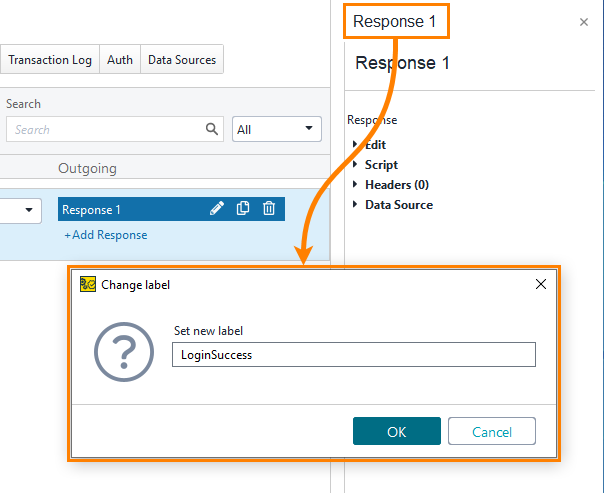Click the Outgoing column header
The height and width of the screenshot is (493, 604).
click(87, 168)
